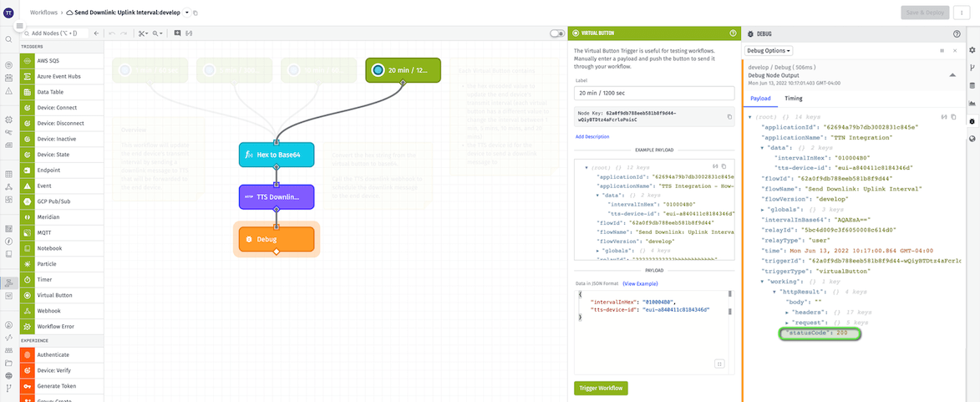
Task: Toggle the switch at canvas top right
Action: tap(556, 33)
